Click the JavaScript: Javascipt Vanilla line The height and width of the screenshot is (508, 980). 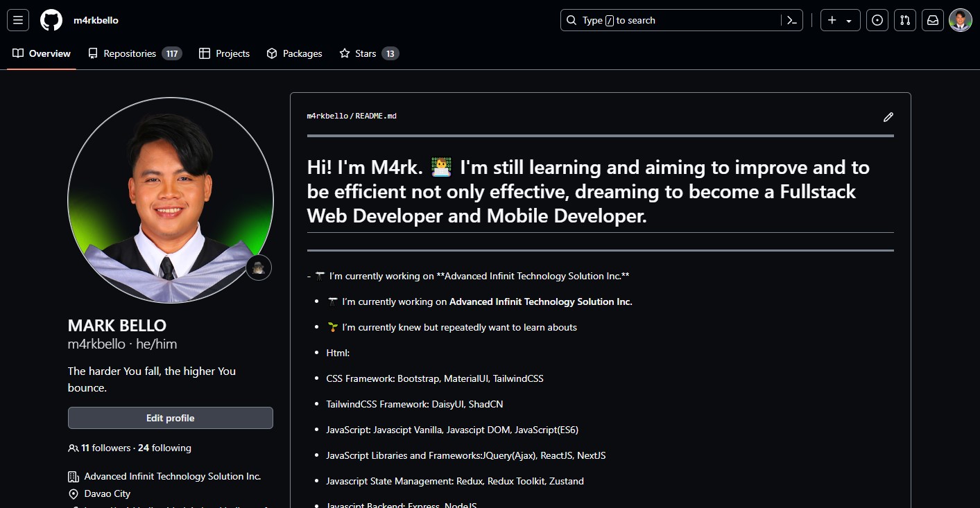tap(452, 430)
